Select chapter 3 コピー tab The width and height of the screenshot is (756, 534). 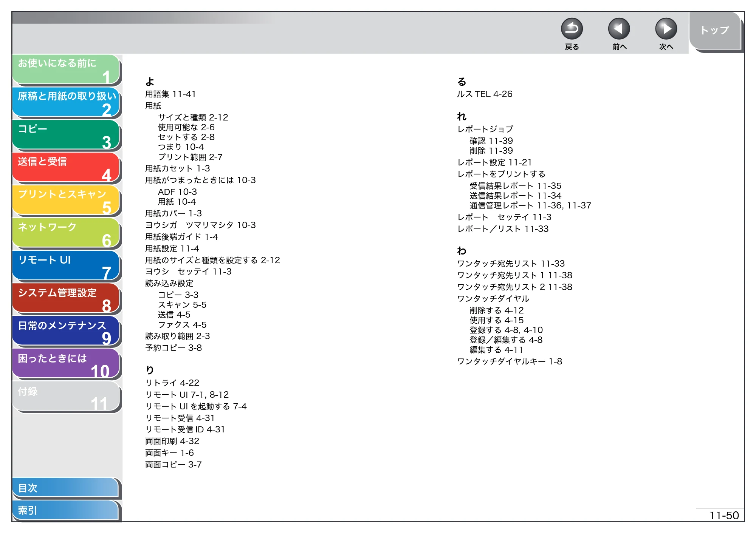(66, 135)
